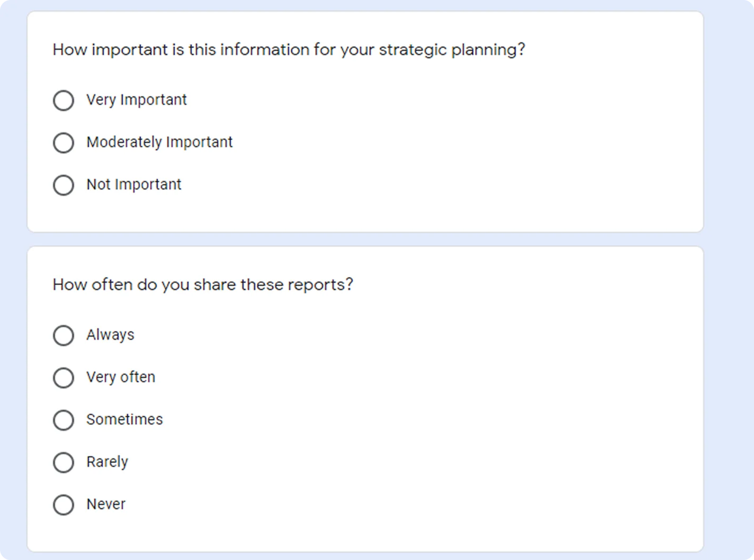This screenshot has width=754, height=560.
Task: Select Not Important for strategic planning question
Action: click(63, 185)
